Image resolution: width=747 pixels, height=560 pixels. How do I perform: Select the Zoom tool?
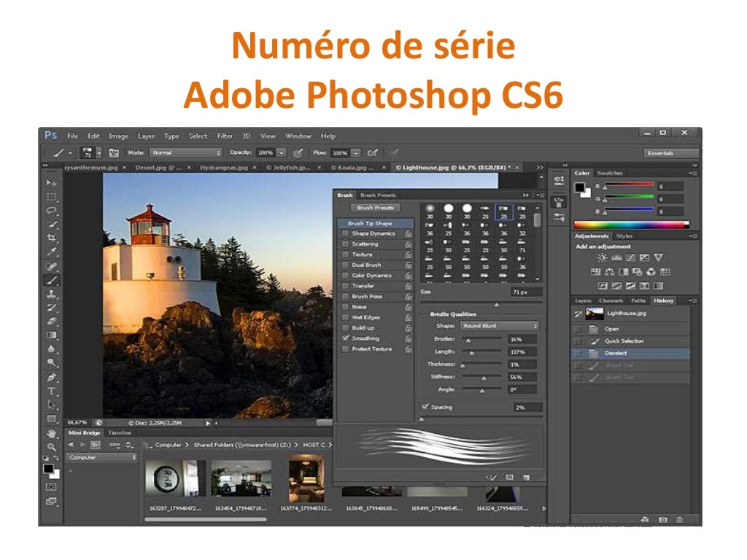coord(52,448)
